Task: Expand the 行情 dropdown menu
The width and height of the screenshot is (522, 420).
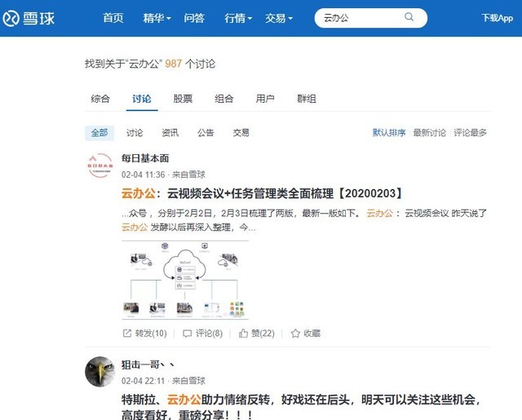Action: click(x=238, y=18)
